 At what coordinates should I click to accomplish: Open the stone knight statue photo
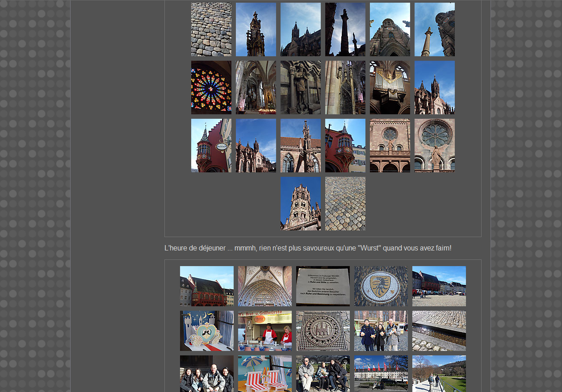(x=300, y=88)
